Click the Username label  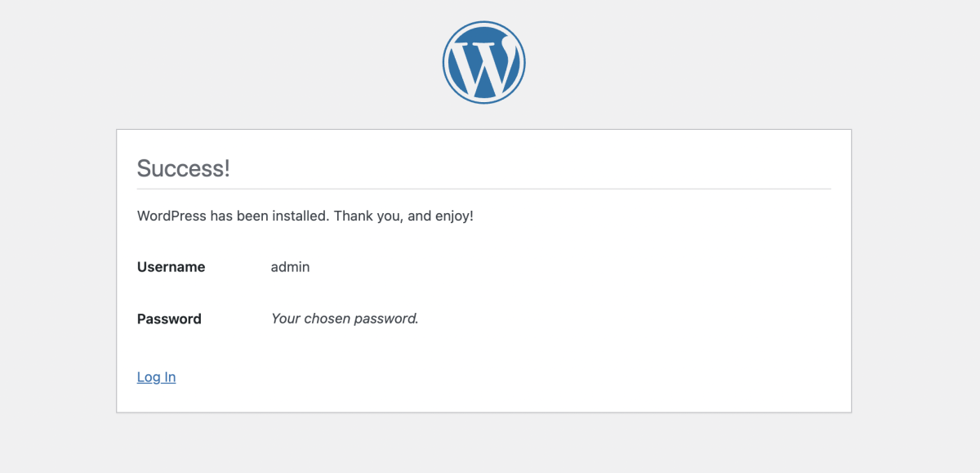coord(171,267)
